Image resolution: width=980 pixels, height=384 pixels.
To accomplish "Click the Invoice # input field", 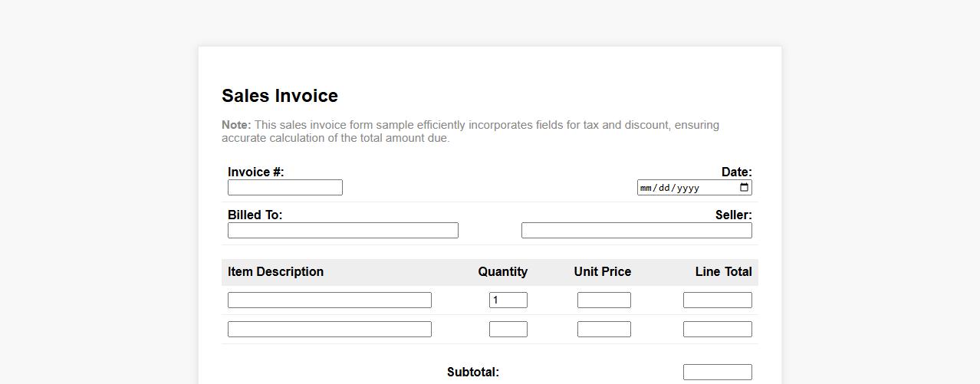I will click(285, 188).
